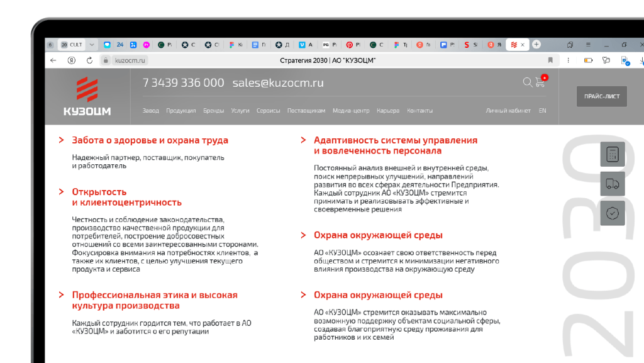Switch to the Pinterest tab
The image size is (644, 363).
pyautogui.click(x=353, y=45)
